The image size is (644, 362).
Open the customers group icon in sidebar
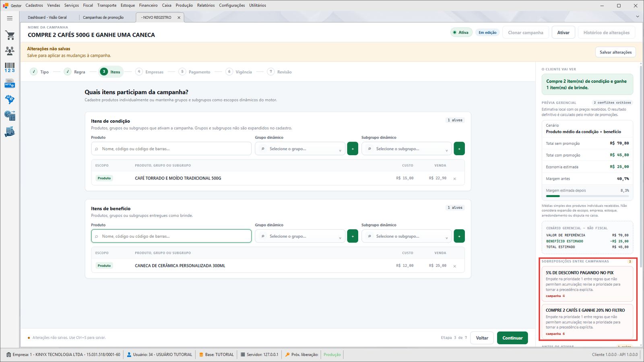[10, 51]
